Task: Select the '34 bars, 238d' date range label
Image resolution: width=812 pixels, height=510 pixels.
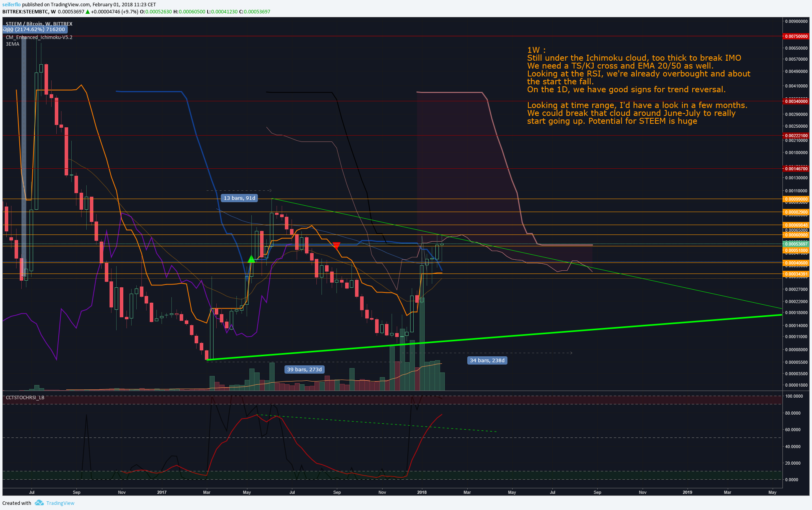Action: click(x=487, y=360)
